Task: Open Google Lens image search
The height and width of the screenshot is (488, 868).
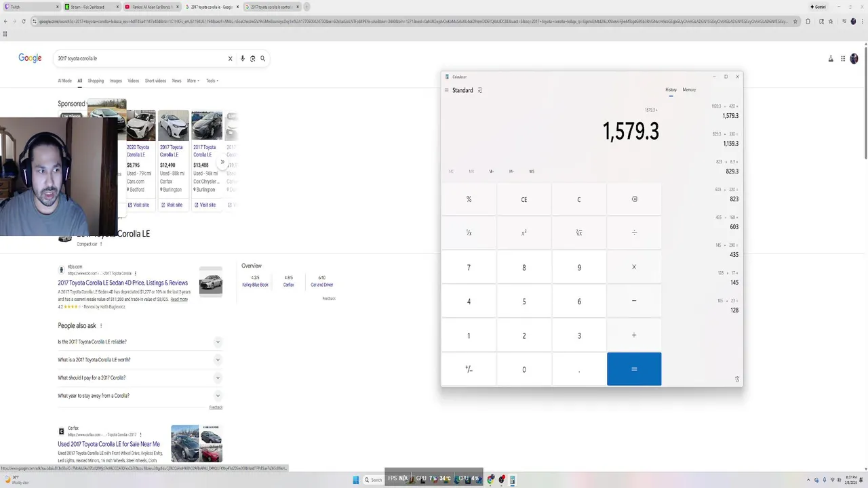Action: [x=252, y=58]
